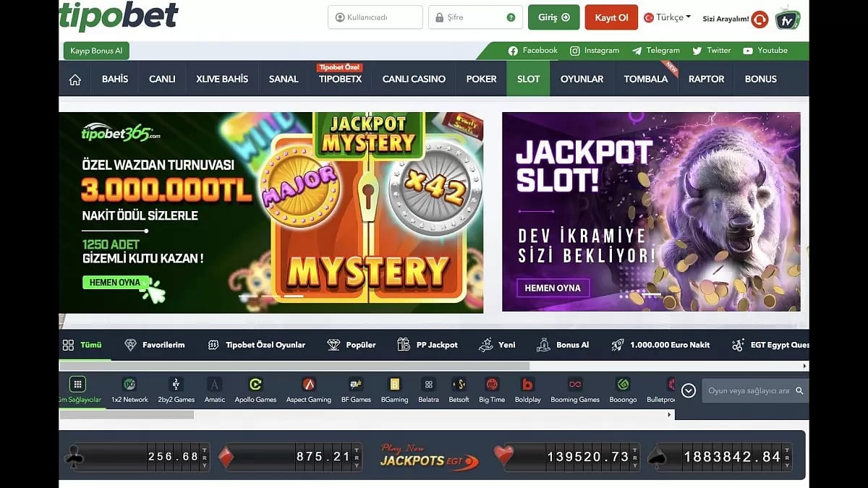Toggle the Tumu grid view filter
868x488 pixels.
[69, 345]
